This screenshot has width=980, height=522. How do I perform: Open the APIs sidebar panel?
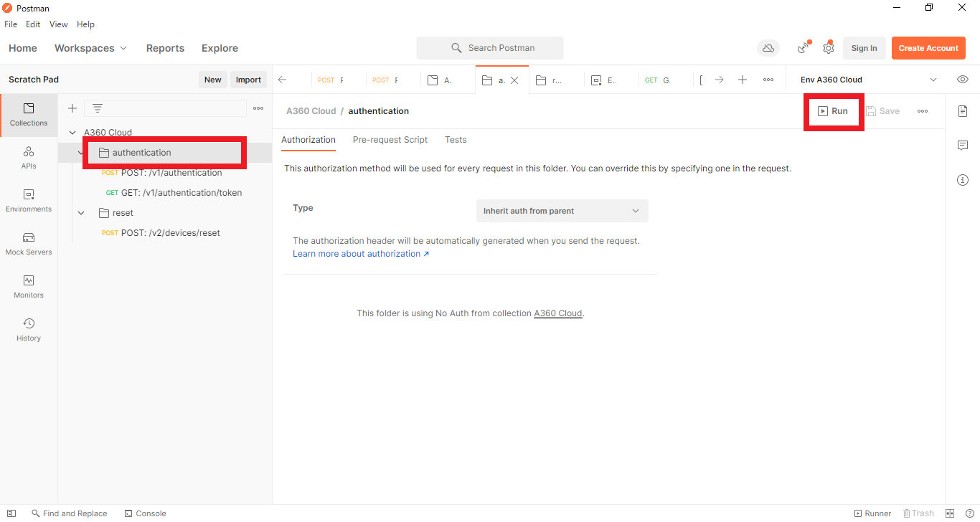pos(29,158)
